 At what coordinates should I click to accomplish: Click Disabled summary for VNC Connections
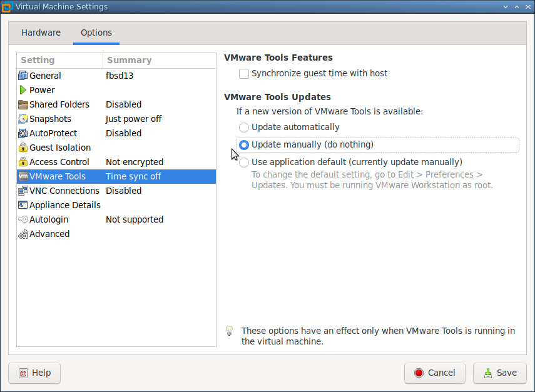point(123,191)
